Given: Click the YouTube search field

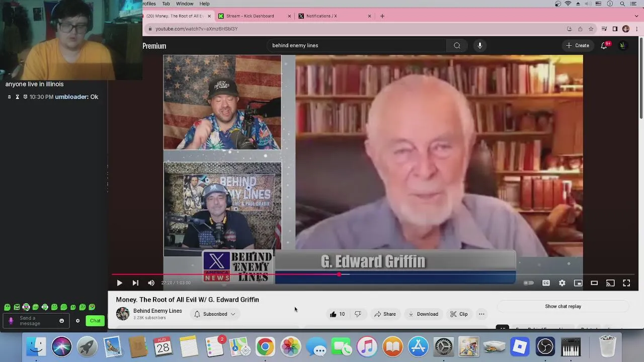Looking at the screenshot, I should tap(357, 45).
